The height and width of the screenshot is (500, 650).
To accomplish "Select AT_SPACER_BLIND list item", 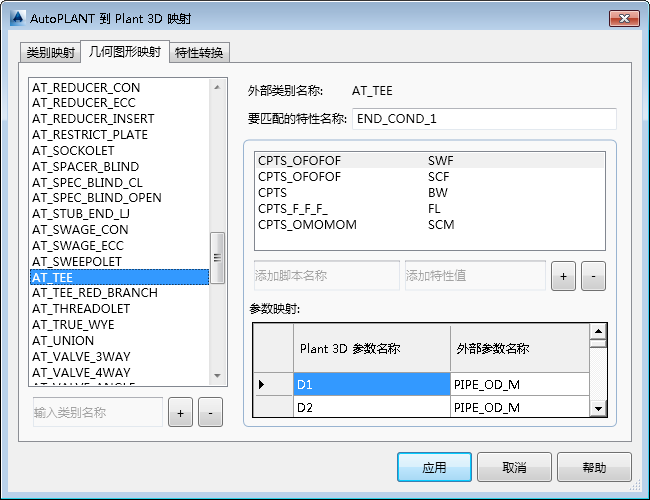I will coord(120,167).
